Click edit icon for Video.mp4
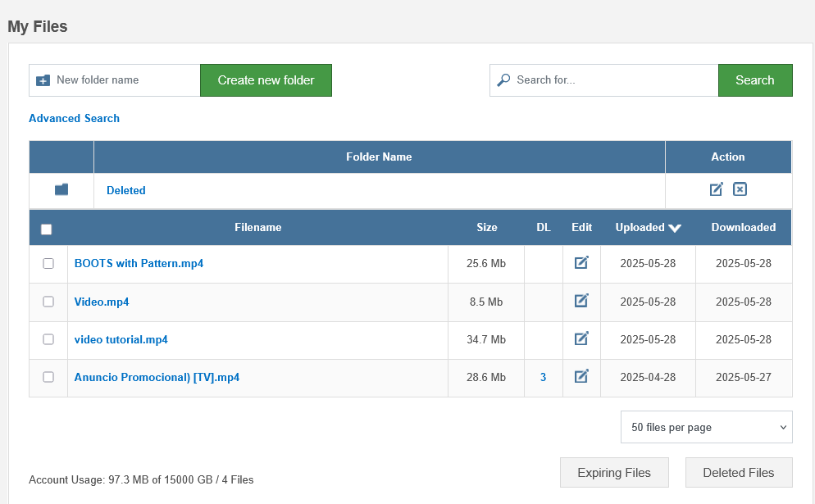The image size is (815, 504). pyautogui.click(x=581, y=301)
